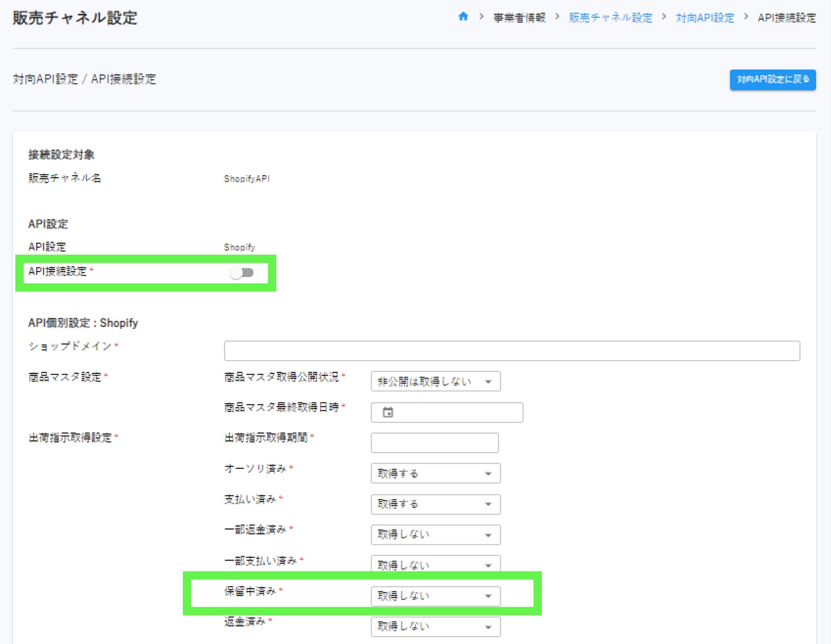This screenshot has width=831, height=644.
Task: Open the 支払い済み dropdown
Action: tap(435, 504)
